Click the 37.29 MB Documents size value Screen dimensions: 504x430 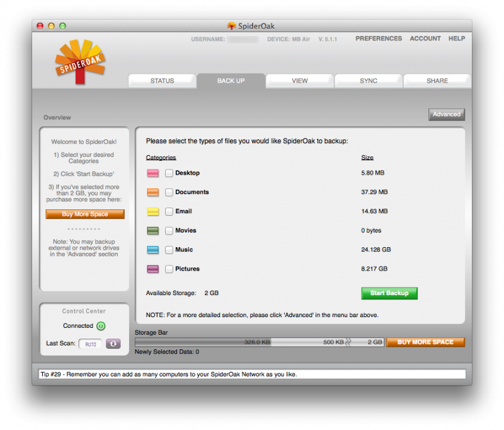(374, 192)
